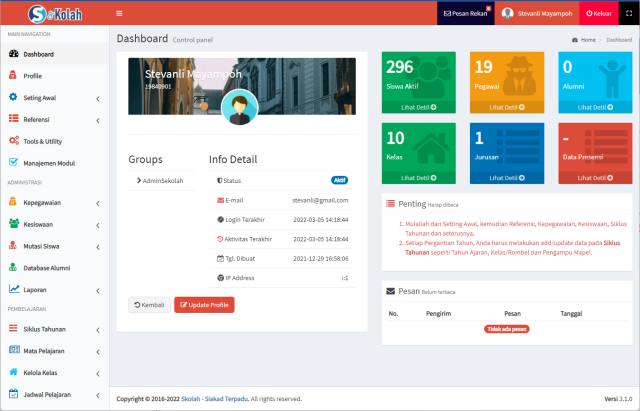Viewport: 640px width, 411px height.
Task: Click the Keluar logout button
Action: (x=599, y=13)
